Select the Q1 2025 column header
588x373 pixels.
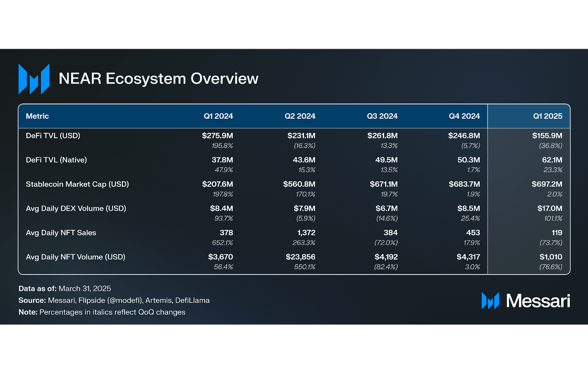click(x=548, y=116)
